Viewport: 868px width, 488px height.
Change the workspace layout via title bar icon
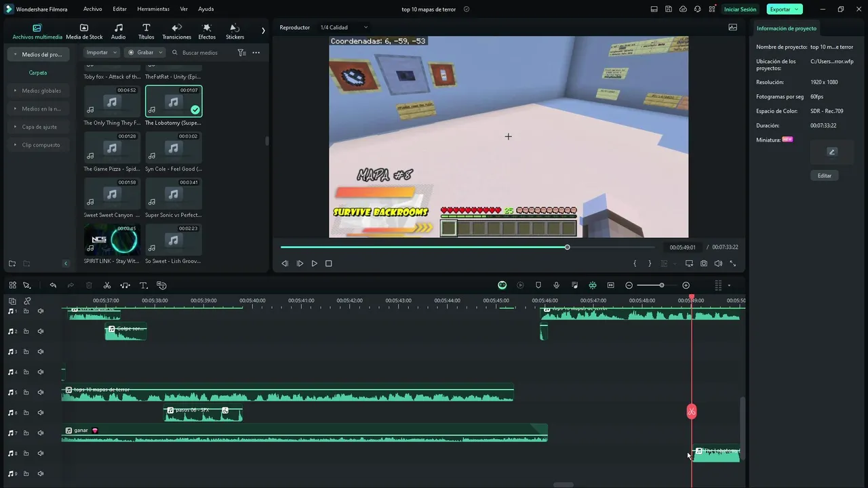pos(654,9)
